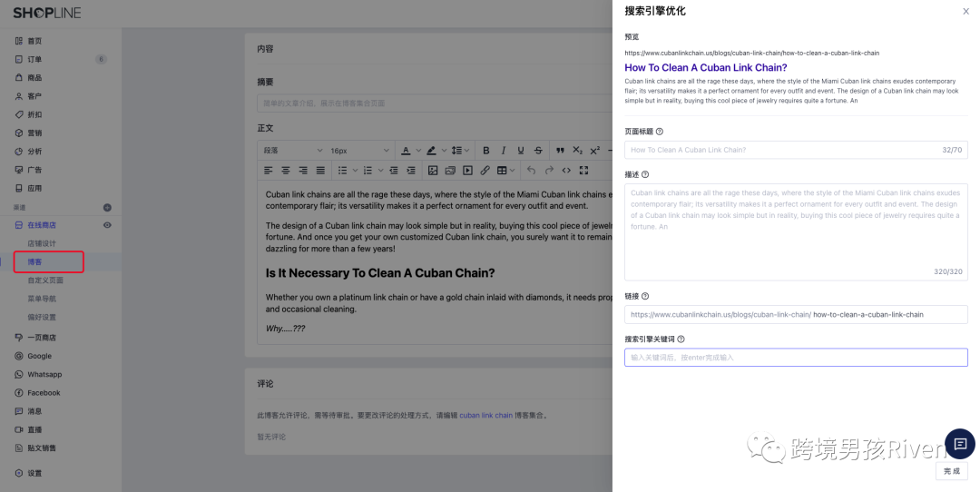Screen dimensions: 980x492
Task: Insert an image with the picture icon
Action: 433,170
